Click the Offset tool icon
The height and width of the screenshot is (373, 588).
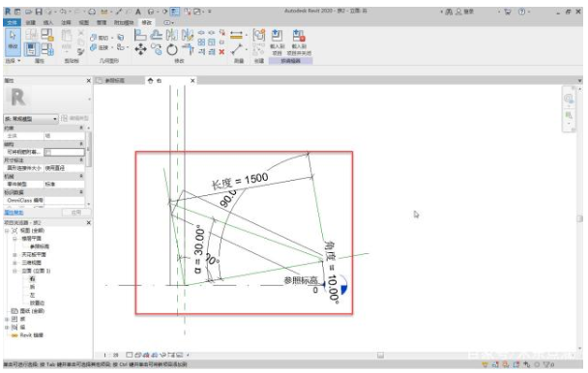point(156,35)
